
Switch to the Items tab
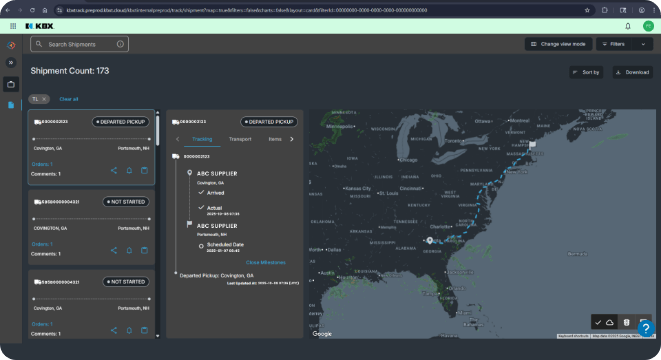(x=275, y=139)
